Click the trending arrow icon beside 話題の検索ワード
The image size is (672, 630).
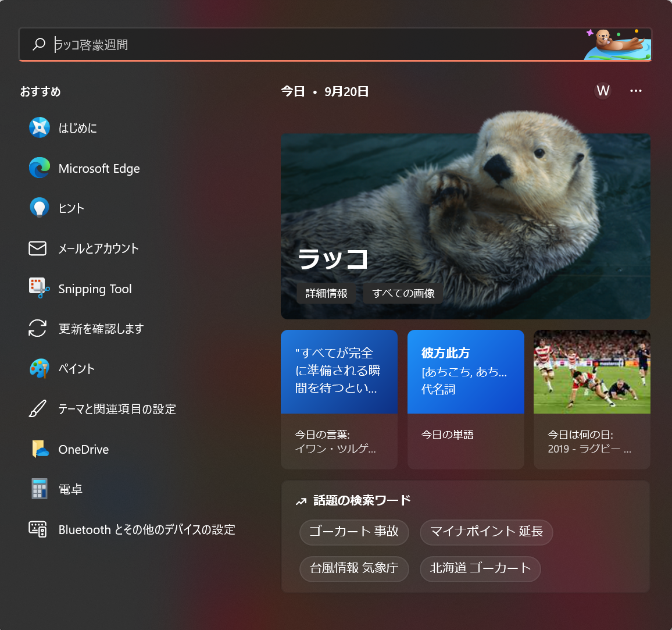[301, 501]
